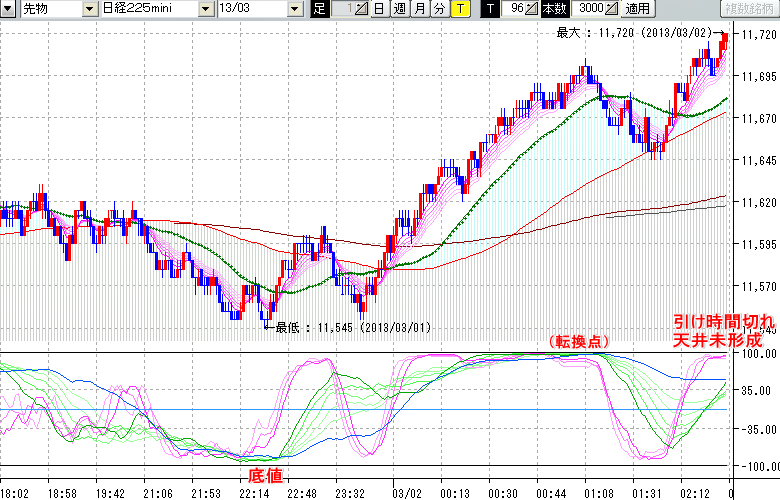Switch chart to monthly 月 bars
Screen dimensions: 780x500
(420, 9)
